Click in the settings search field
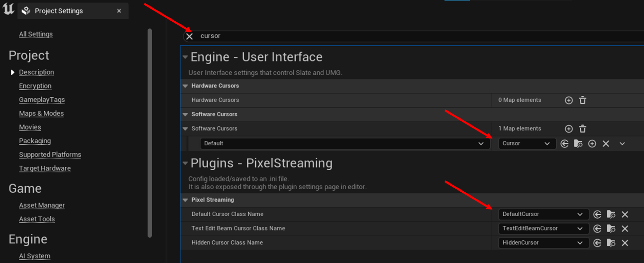644x263 pixels. point(413,36)
